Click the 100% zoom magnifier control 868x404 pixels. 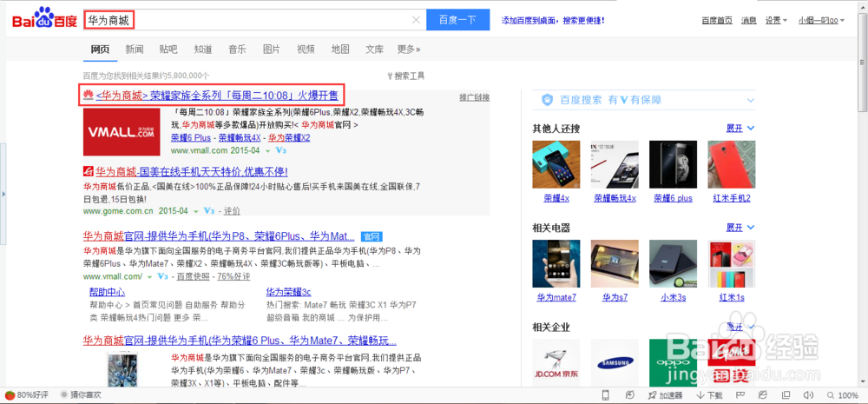point(842,395)
